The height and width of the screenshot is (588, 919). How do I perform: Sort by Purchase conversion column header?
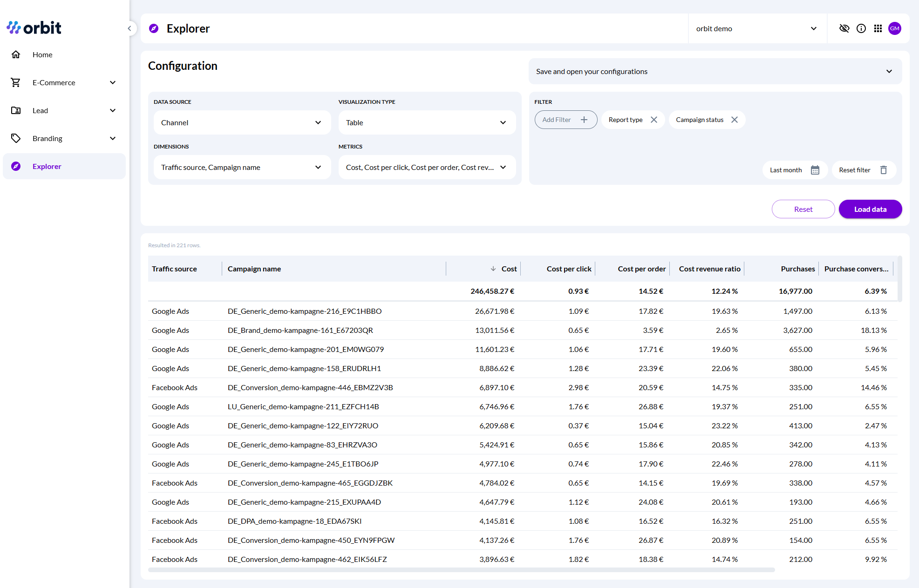[x=856, y=269]
